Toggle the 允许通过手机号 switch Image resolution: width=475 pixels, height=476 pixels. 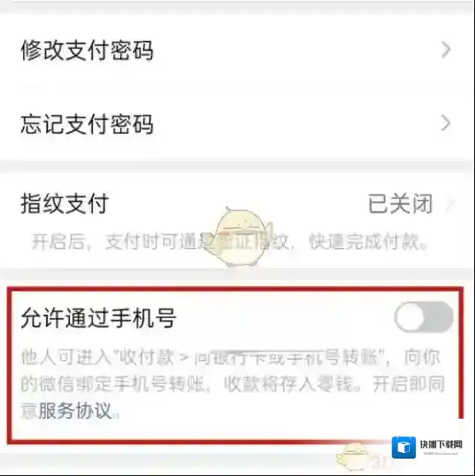pos(424,317)
